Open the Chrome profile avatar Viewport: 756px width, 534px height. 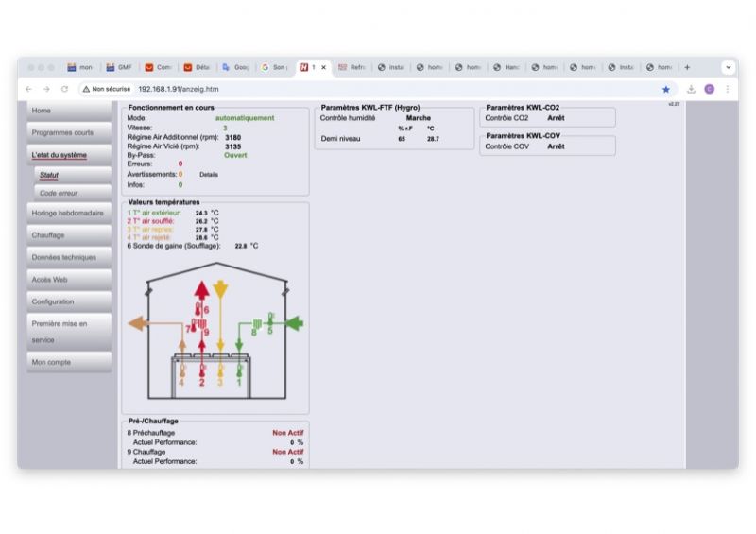coord(710,89)
